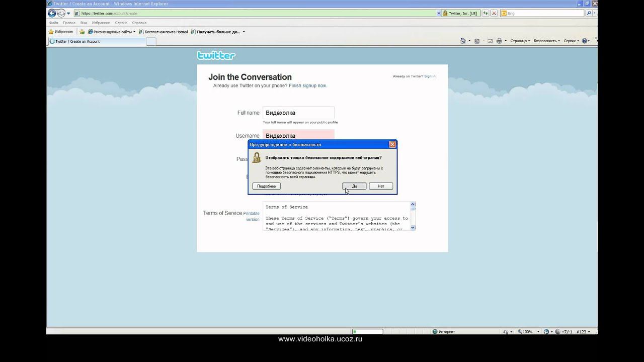This screenshot has height=362, width=644.
Task: Open the Правка menu
Action: point(69,23)
